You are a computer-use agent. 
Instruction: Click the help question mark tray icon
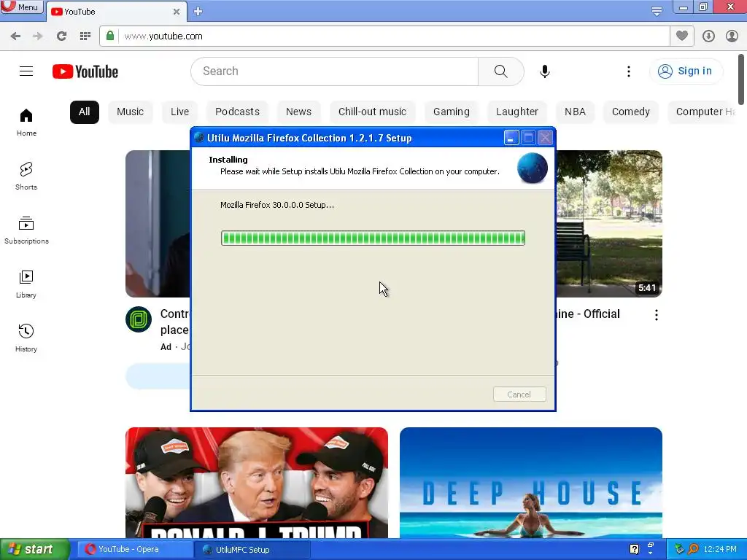pos(634,549)
